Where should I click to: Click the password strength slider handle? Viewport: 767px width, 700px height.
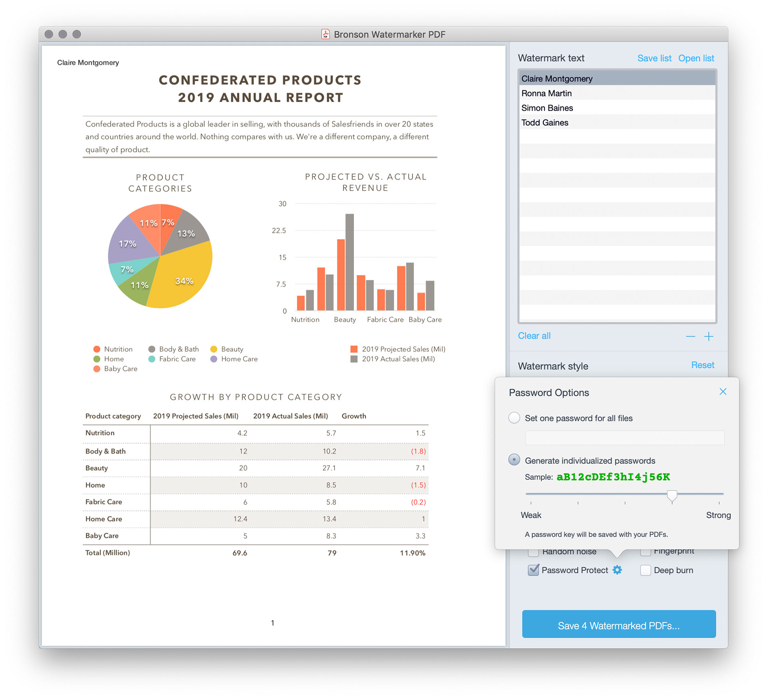tap(672, 495)
